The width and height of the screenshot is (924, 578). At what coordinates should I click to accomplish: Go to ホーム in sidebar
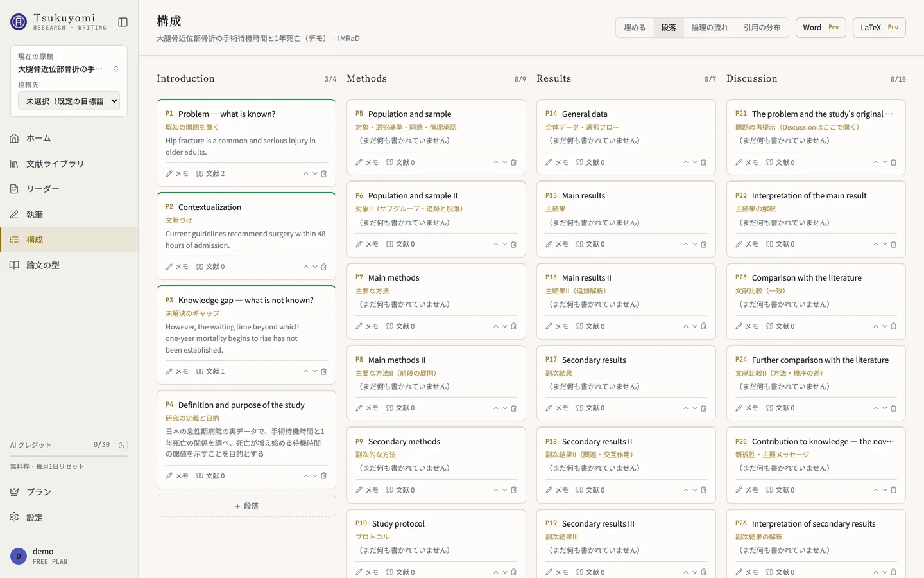(69, 138)
